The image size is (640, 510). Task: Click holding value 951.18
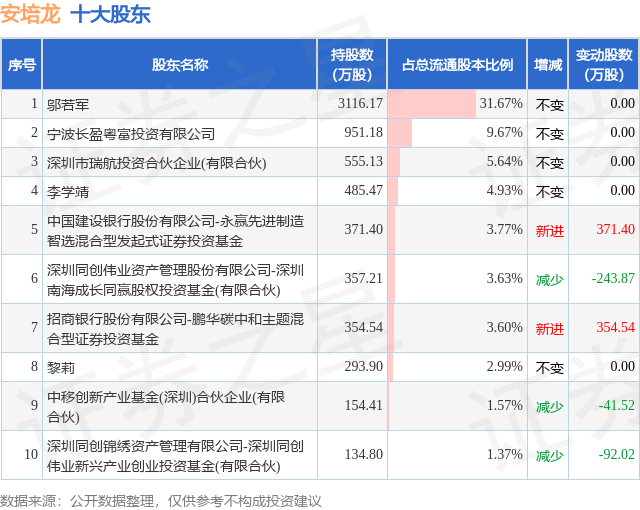point(363,132)
